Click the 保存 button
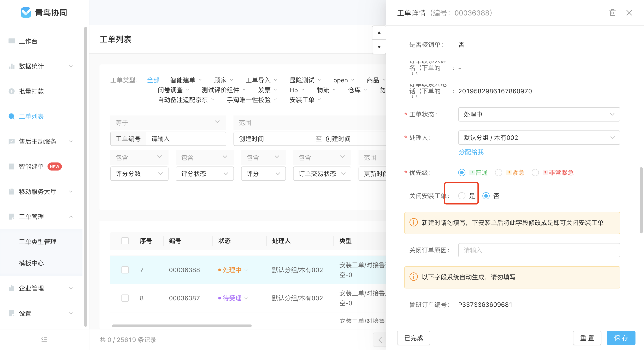Screen dimensions: 644x350 (x=621, y=338)
